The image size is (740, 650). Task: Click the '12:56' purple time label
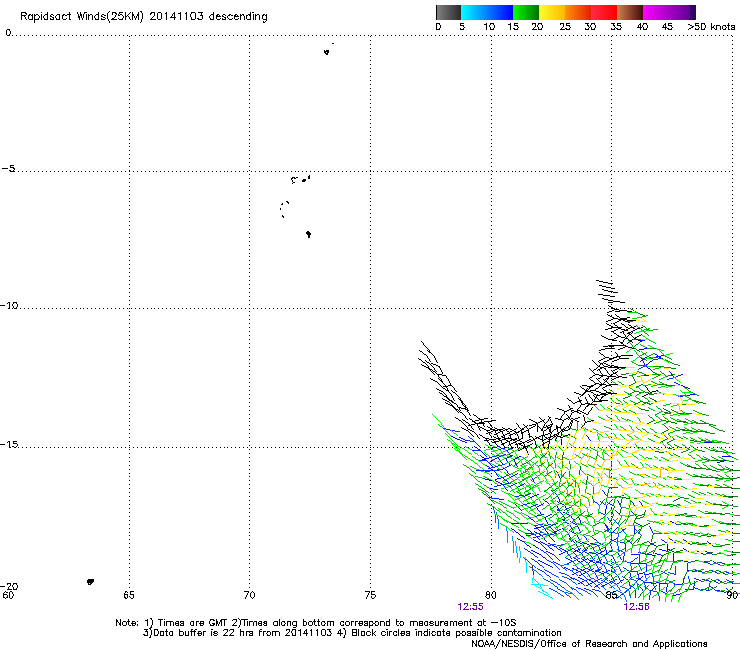coord(636,607)
